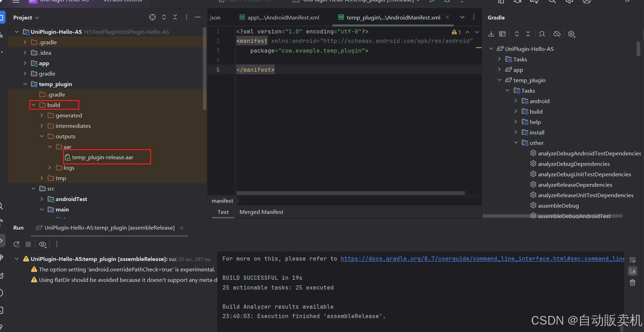Download sources in the Gradle panel
The height and width of the screenshot is (332, 644).
pyautogui.click(x=491, y=34)
